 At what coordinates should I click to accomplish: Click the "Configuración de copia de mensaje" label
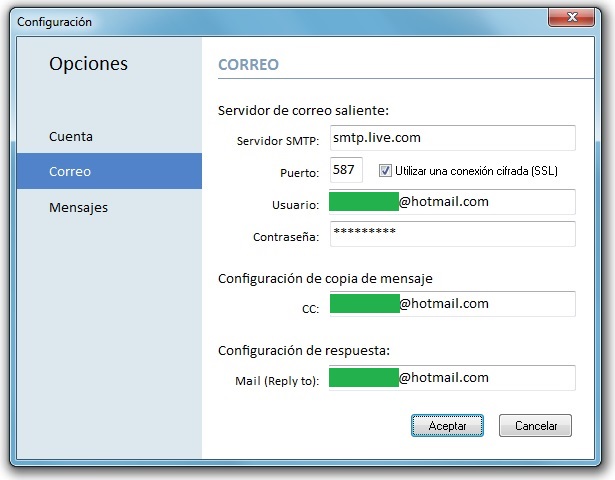pyautogui.click(x=325, y=277)
